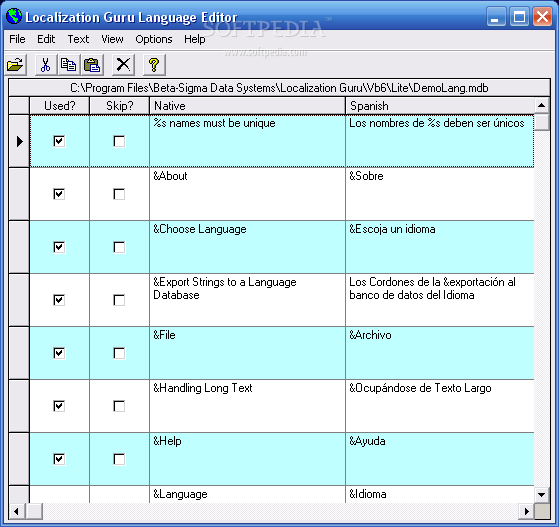The image size is (559, 527).
Task: Click scroll up arrow of vertical scrollbar
Action: point(542,105)
